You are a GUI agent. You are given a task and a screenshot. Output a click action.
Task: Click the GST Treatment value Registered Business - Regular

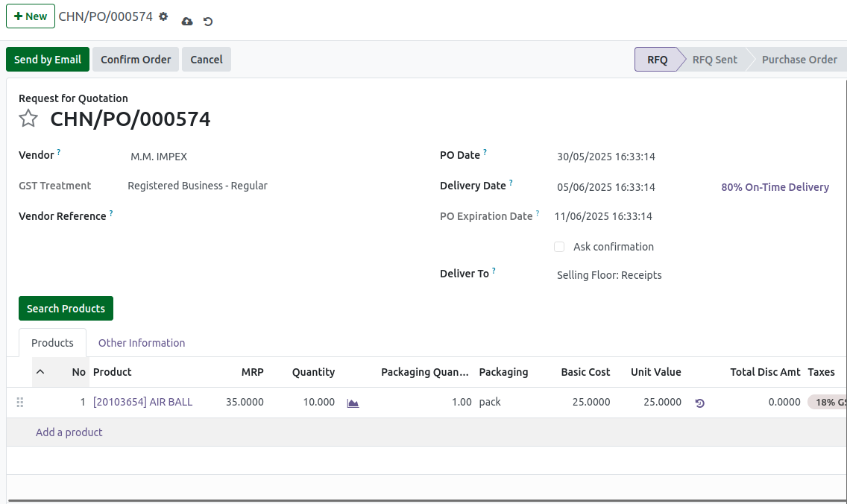(197, 186)
